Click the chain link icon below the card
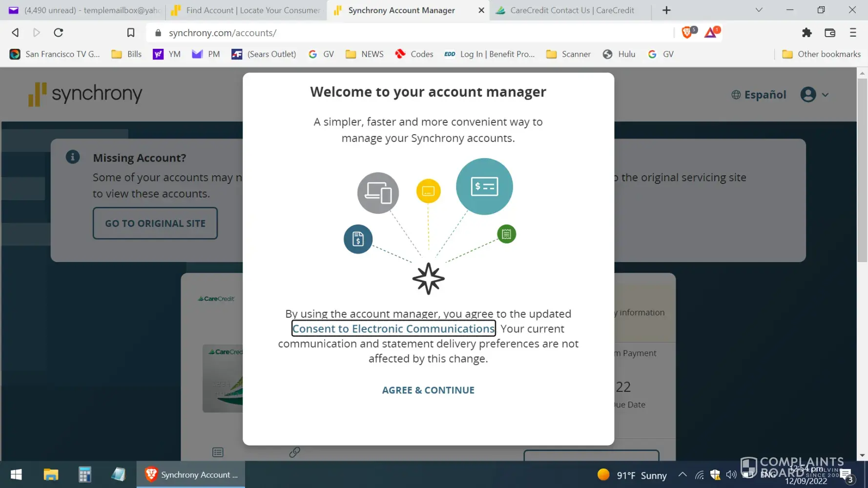This screenshot has height=488, width=868. pyautogui.click(x=294, y=452)
